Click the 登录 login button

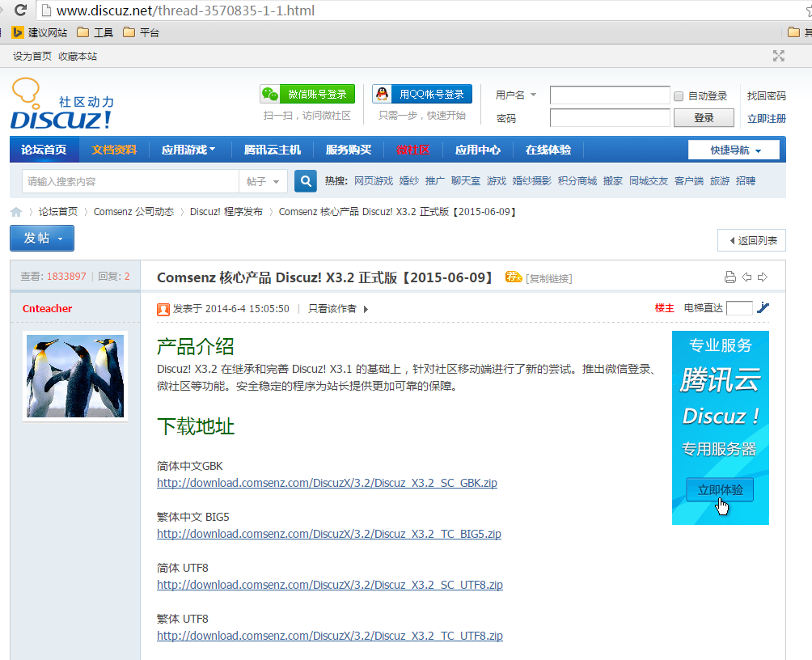[x=704, y=118]
